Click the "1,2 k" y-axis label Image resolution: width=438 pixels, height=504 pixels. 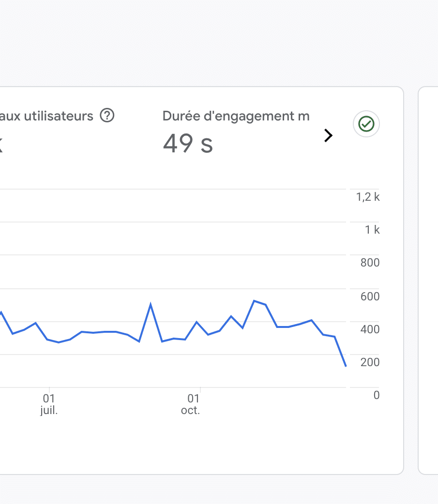[x=368, y=197]
